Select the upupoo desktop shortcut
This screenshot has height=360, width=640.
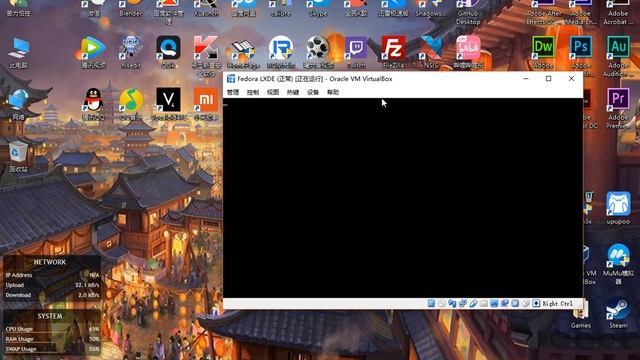618,208
